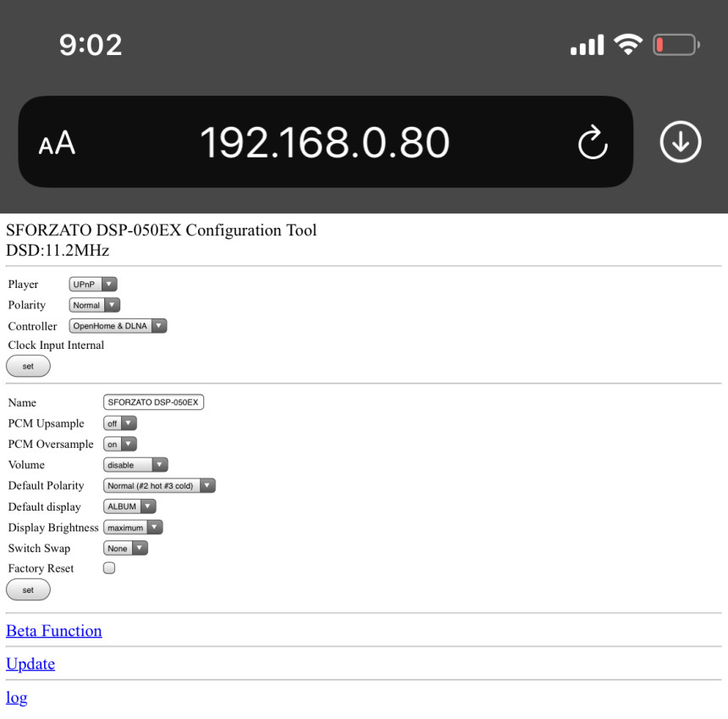Click the Polarity label above Controller
Image resolution: width=728 pixels, height=719 pixels.
[x=27, y=305]
